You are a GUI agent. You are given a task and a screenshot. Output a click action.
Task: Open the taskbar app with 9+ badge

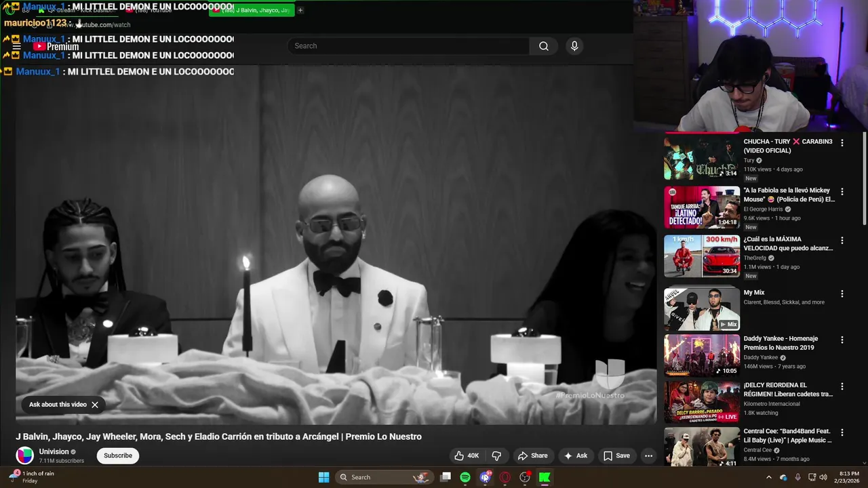tap(485, 477)
